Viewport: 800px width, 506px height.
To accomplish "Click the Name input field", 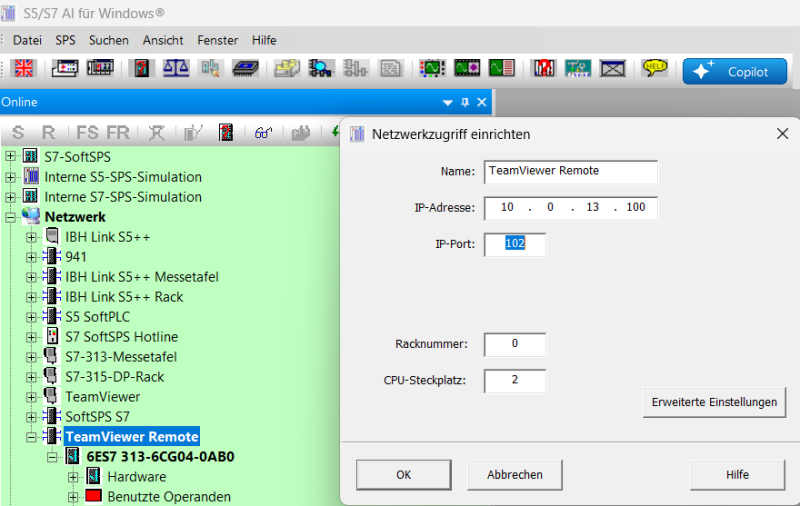I will click(x=570, y=172).
